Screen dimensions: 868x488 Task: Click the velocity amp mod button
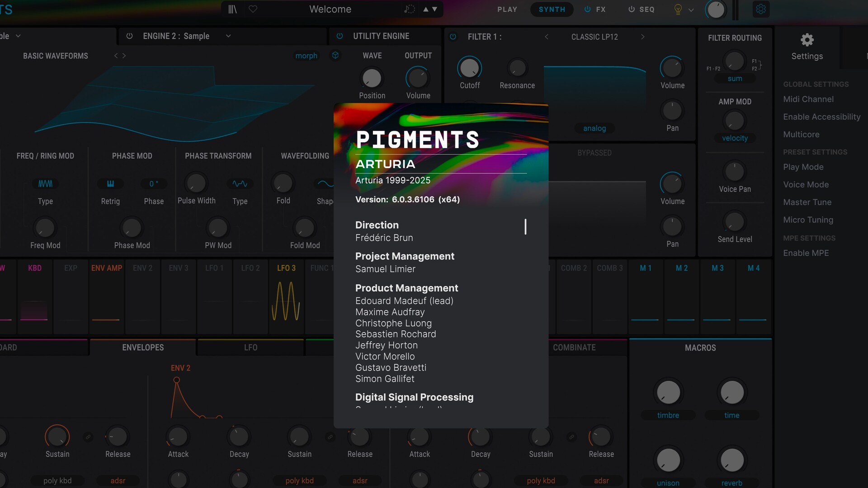click(735, 138)
